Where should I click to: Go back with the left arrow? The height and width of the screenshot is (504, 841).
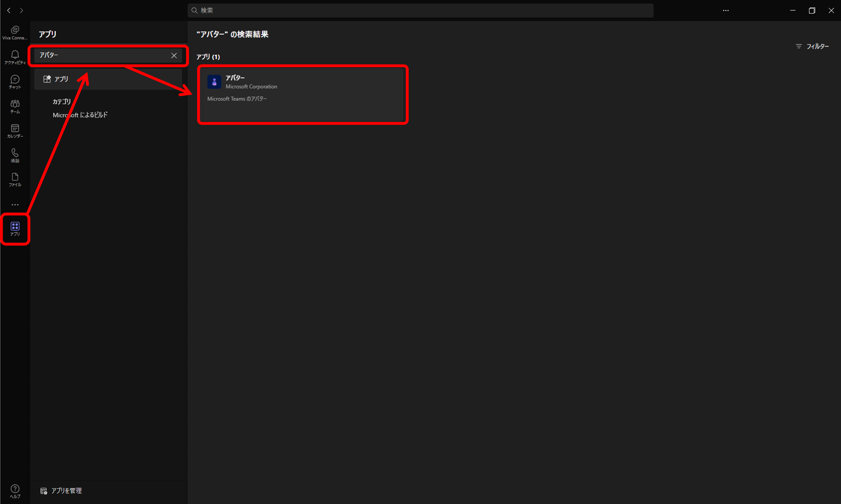(9, 11)
